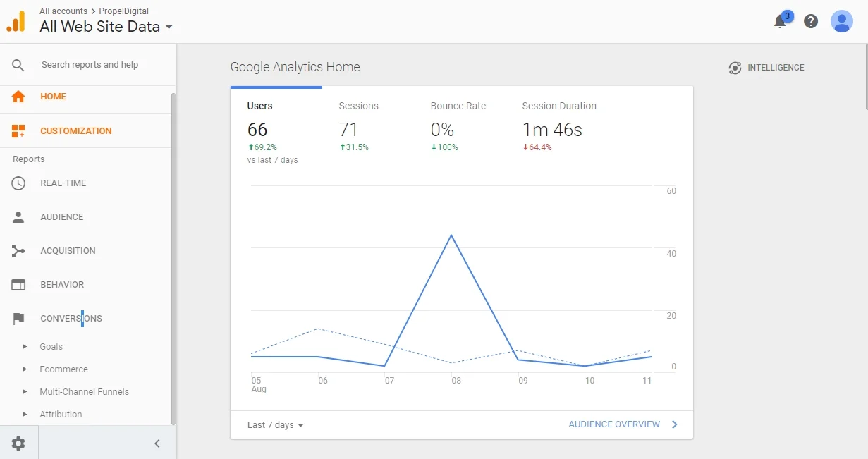Click the Google Analytics logo
This screenshot has height=459, width=868.
(x=16, y=21)
